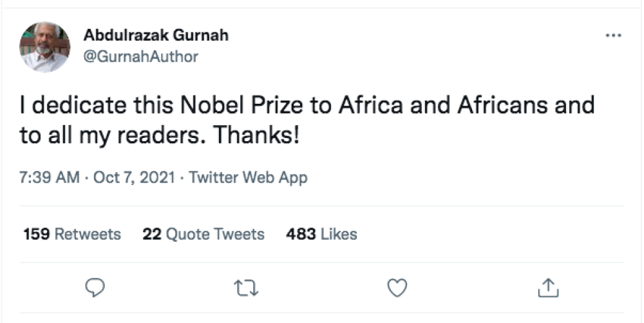Click the number 159 beside Retweets
The image size is (644, 323).
37,234
